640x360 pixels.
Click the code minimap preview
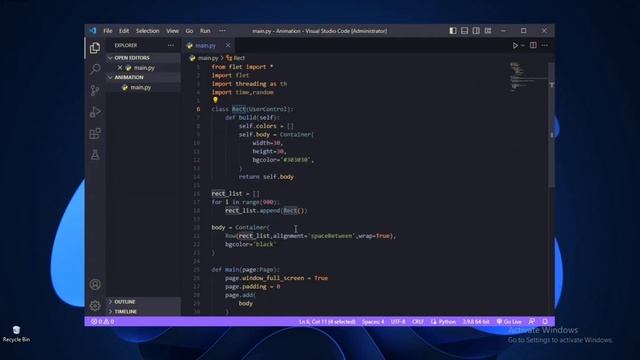[x=529, y=78]
